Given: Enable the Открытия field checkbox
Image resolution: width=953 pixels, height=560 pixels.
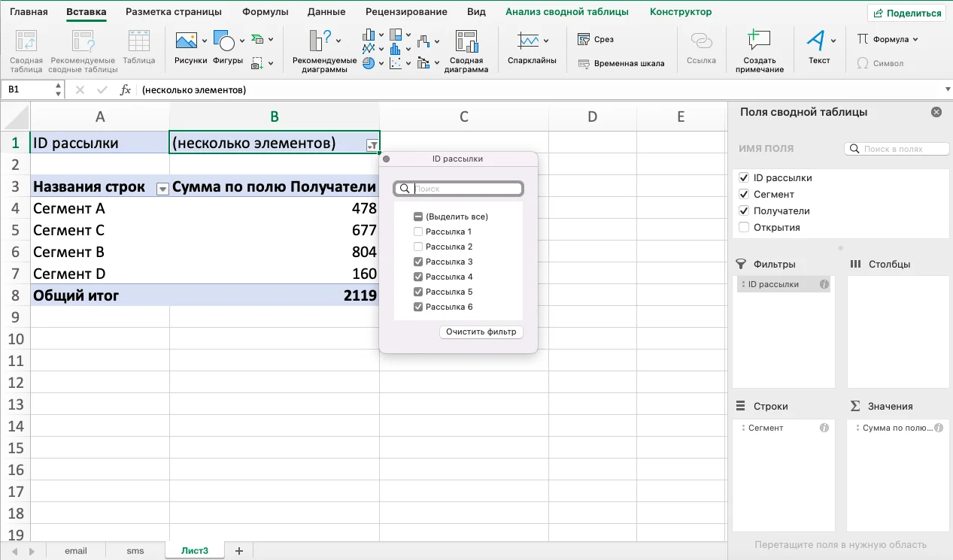Looking at the screenshot, I should 744,227.
